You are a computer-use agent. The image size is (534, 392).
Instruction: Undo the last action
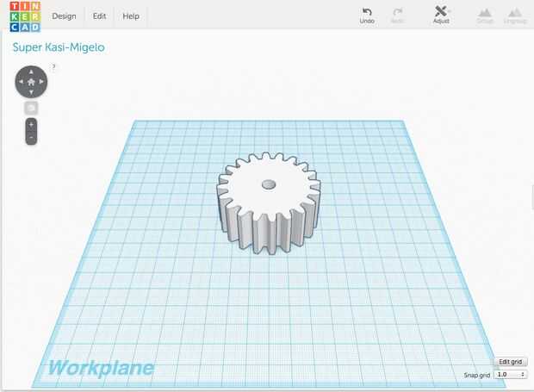point(367,16)
